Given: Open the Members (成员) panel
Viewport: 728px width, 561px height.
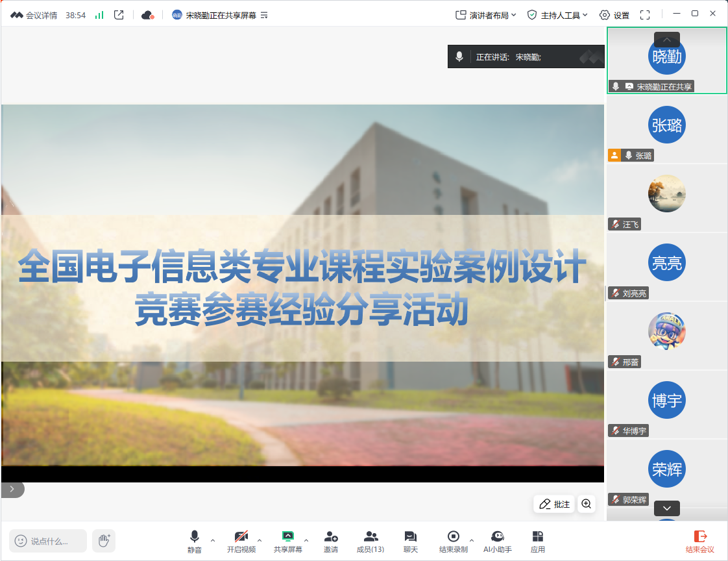Looking at the screenshot, I should point(370,542).
